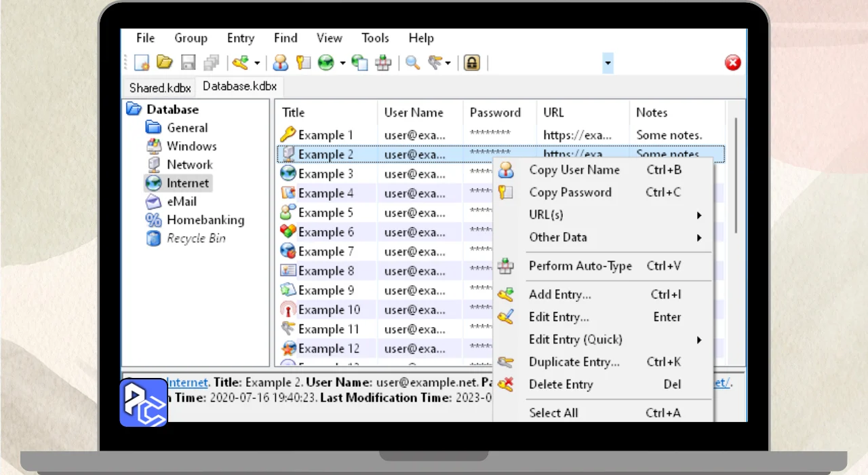Open the Add Entry dropdown arrow in toolbar

[x=257, y=64]
